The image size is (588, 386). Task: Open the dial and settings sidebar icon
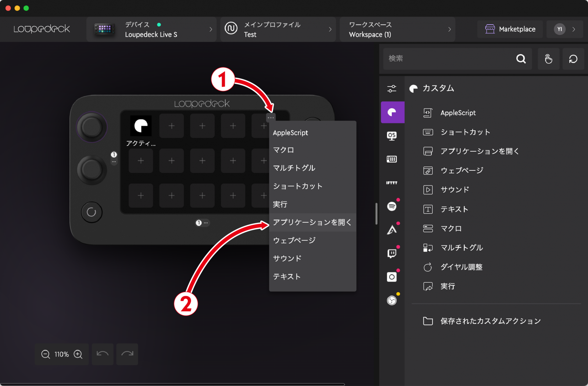point(392,89)
